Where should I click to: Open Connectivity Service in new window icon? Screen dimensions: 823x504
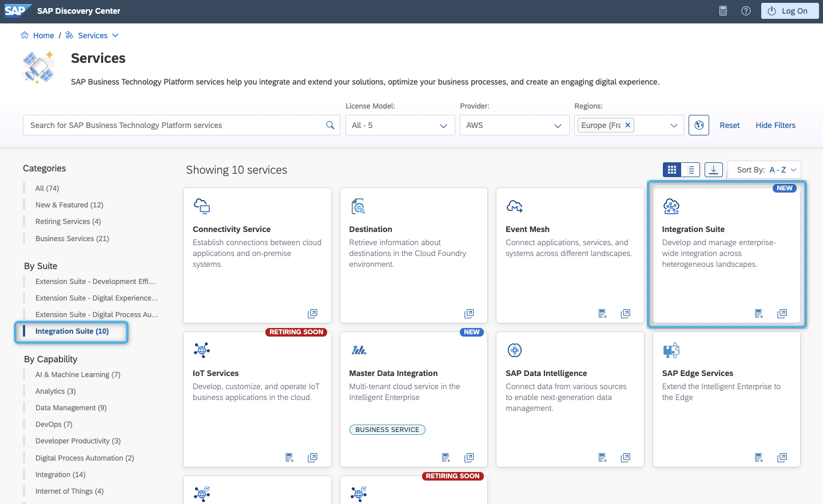click(312, 314)
